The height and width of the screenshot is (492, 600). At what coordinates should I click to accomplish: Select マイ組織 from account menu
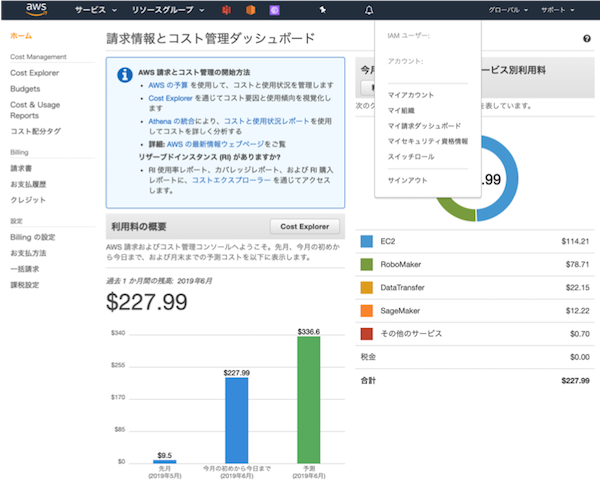click(401, 111)
